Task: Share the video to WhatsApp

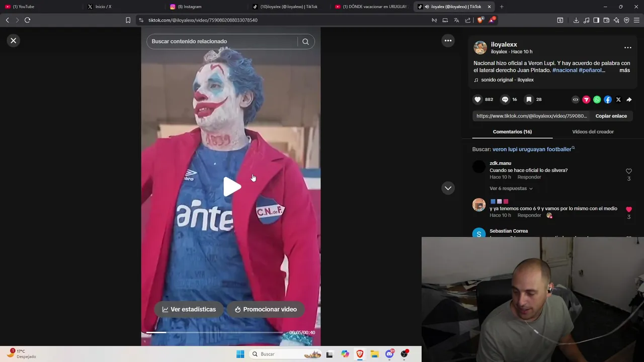Action: 597,100
